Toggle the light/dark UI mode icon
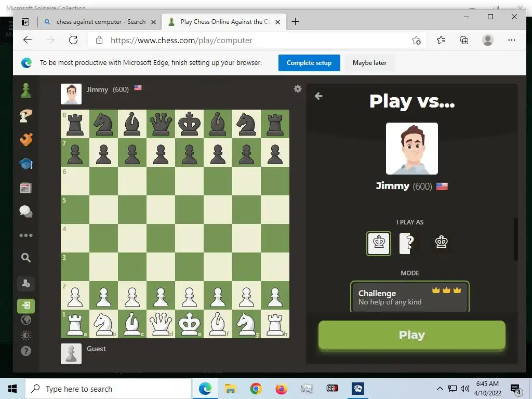Viewport: 532px width, 399px height. tap(26, 336)
